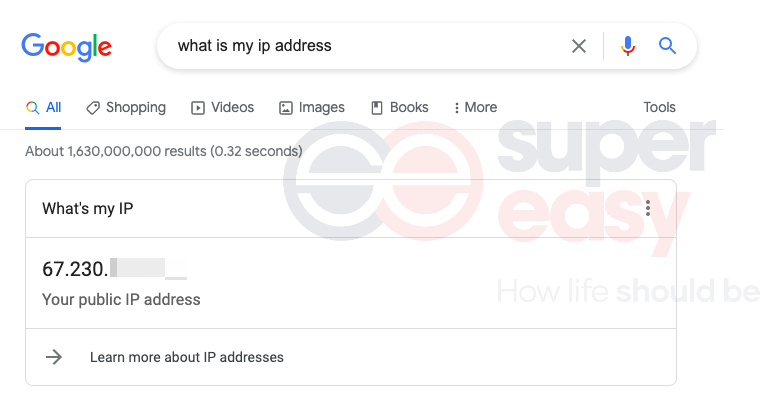Switch to Images results
This screenshot has height=409, width=761.
click(x=312, y=107)
